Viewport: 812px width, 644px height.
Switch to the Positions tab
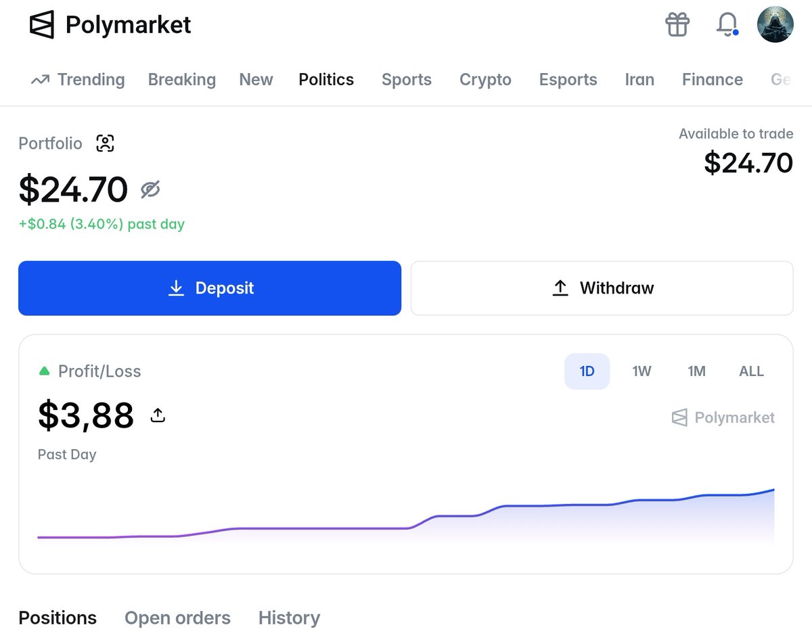pos(58,618)
